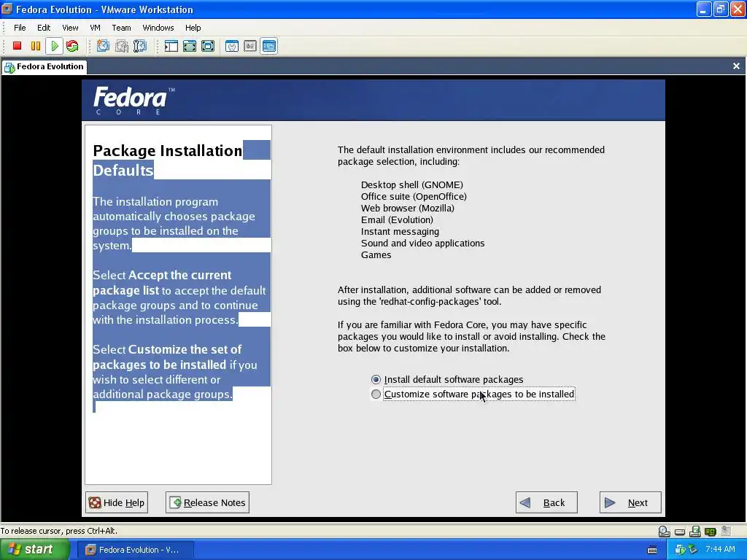
Task: Open the Release Notes button
Action: (207, 502)
